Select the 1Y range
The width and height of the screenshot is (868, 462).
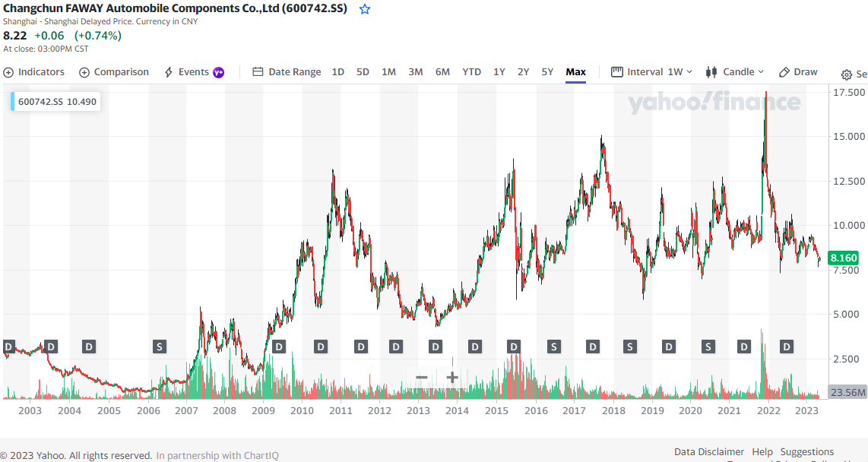tap(499, 72)
